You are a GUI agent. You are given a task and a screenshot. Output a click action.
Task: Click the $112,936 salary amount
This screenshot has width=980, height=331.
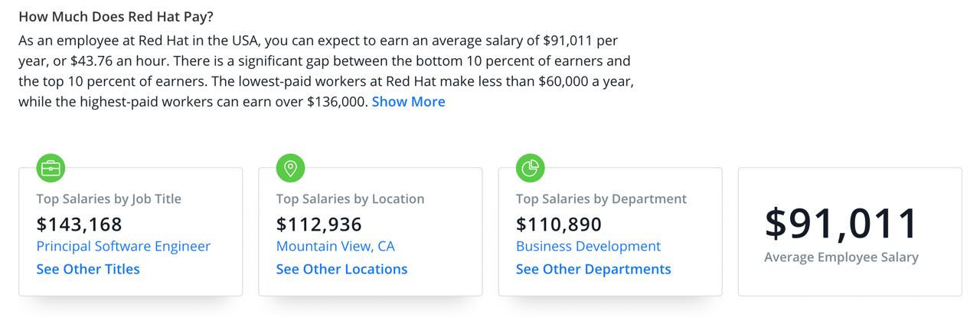(x=318, y=224)
